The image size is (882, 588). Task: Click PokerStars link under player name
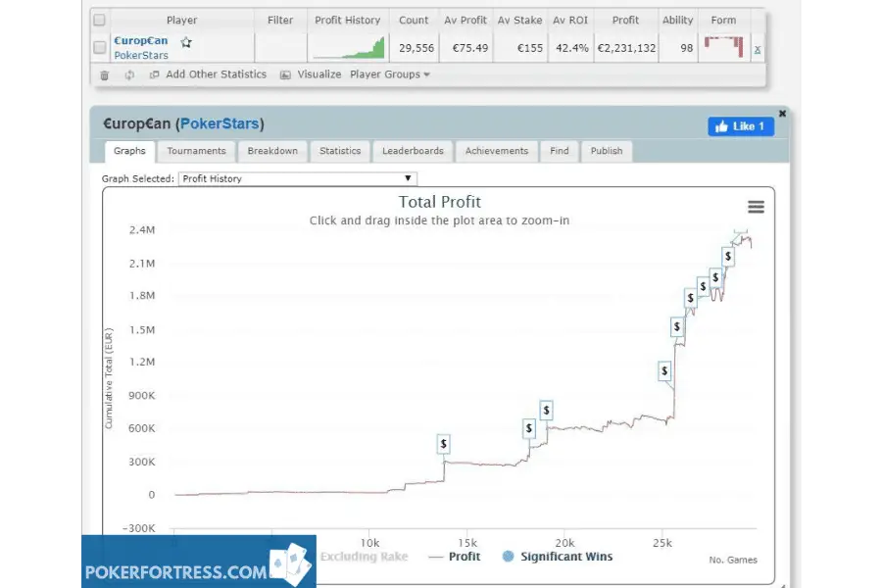click(140, 55)
